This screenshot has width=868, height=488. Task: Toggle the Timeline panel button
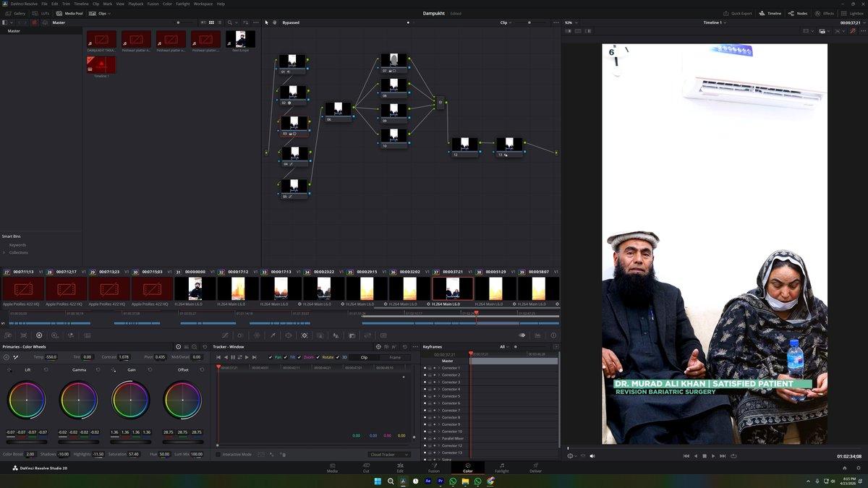pos(770,13)
